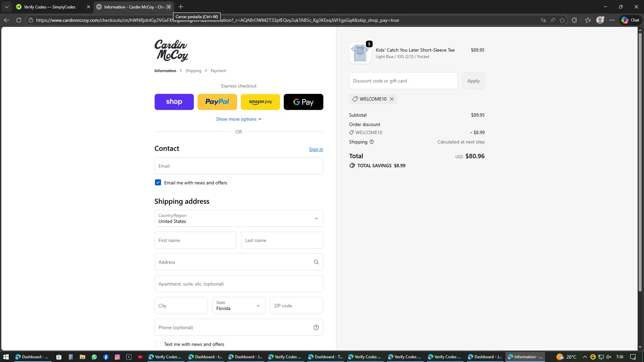Uncheck Email me with news and offers
Screen dimensions: 644x362
point(158,182)
